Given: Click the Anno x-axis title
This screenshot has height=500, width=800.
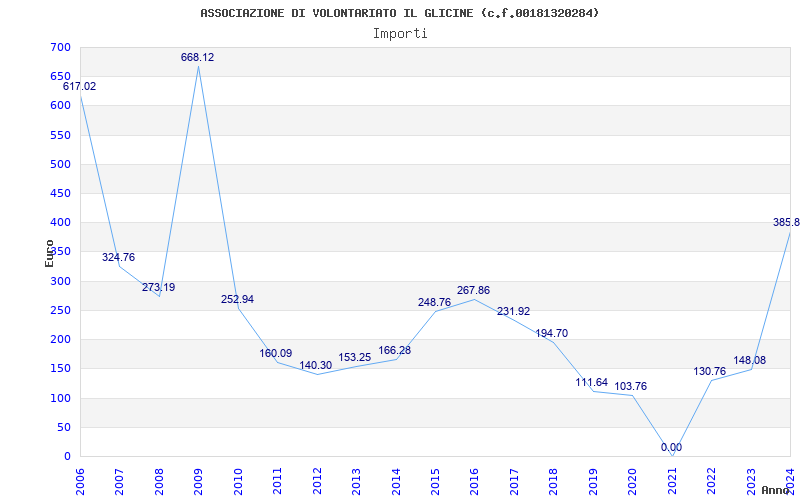Looking at the screenshot, I should coord(774,490).
